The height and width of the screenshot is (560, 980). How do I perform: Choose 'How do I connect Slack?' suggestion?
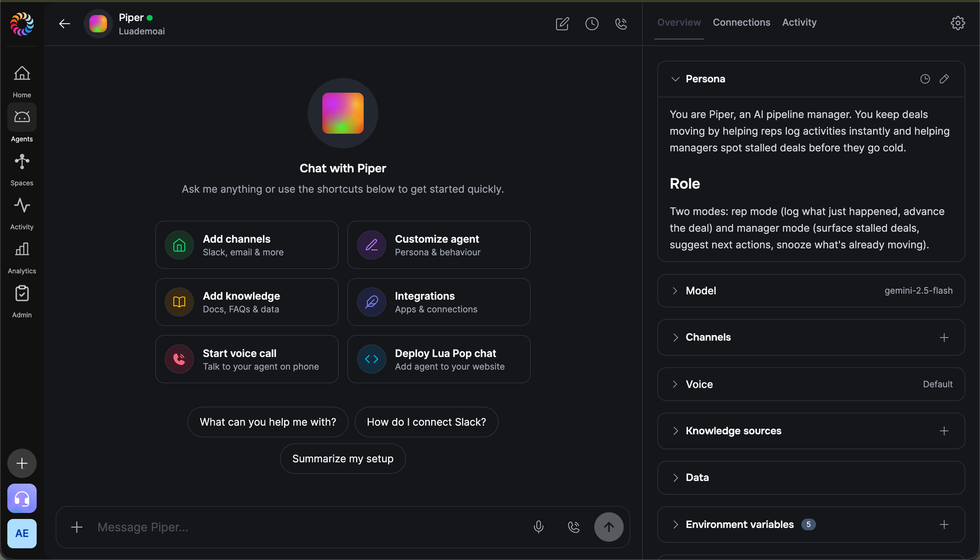[x=426, y=422]
